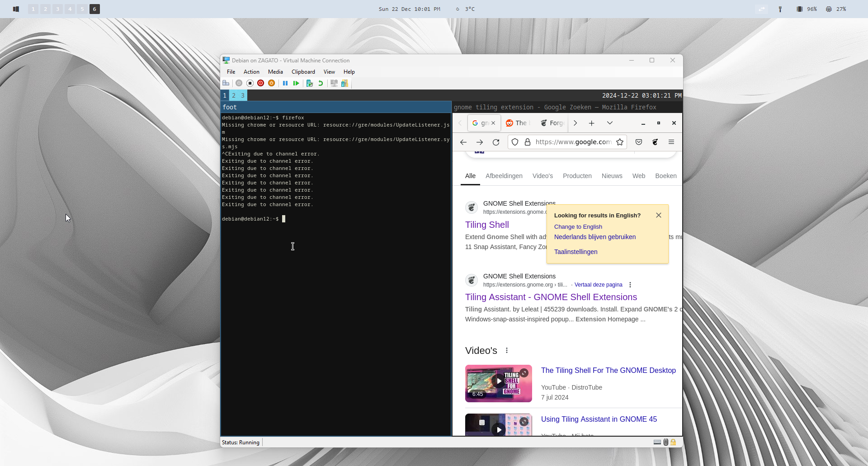Screen dimensions: 868x466
Task: Open the Firefox hamburger menu
Action: tap(671, 142)
